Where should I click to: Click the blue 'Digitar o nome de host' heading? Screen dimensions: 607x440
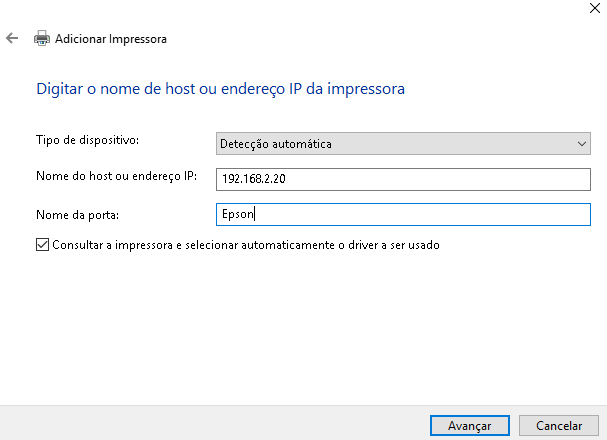pyautogui.click(x=220, y=89)
